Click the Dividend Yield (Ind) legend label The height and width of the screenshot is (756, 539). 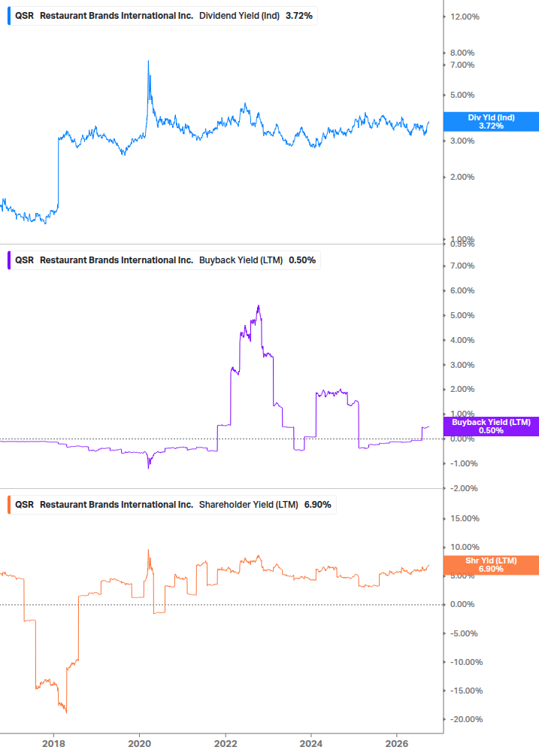point(239,16)
